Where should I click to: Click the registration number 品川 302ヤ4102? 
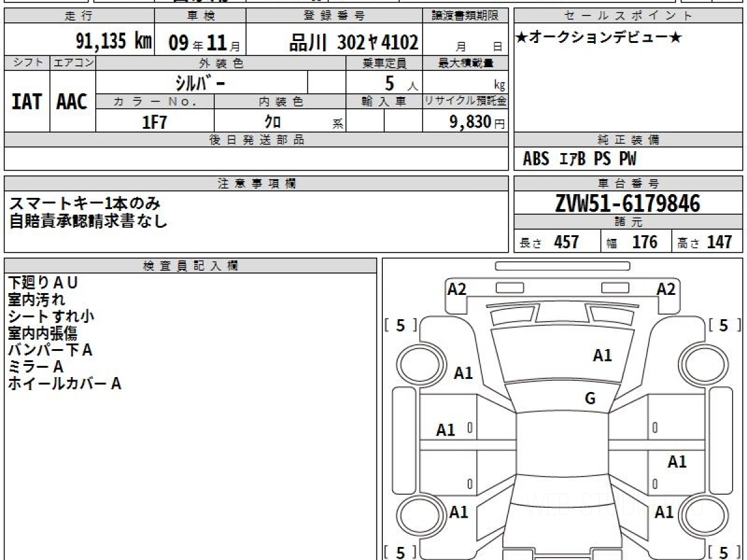[x=354, y=42]
